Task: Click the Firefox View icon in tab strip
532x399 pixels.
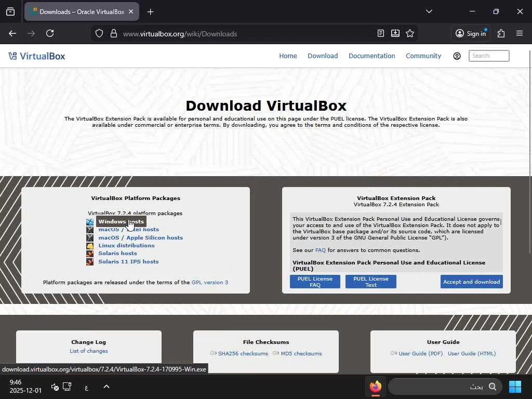Action: 10,12
